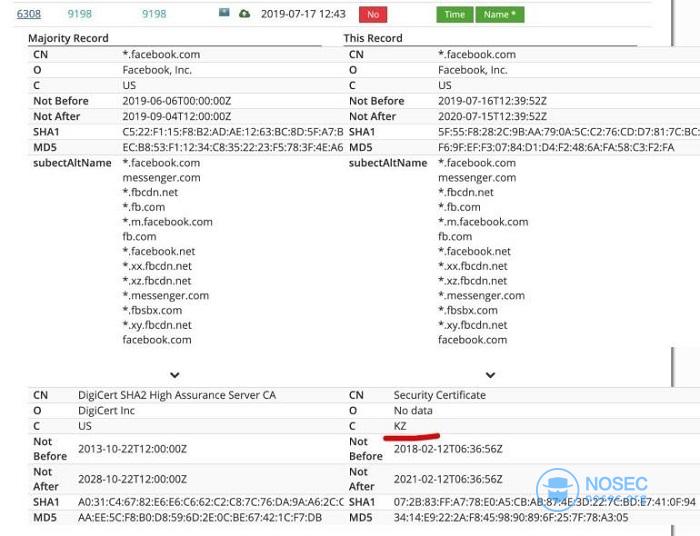Select issuer Not Before 2013-10-22T12:00:00Z
The width and height of the screenshot is (700, 536).
(x=133, y=449)
